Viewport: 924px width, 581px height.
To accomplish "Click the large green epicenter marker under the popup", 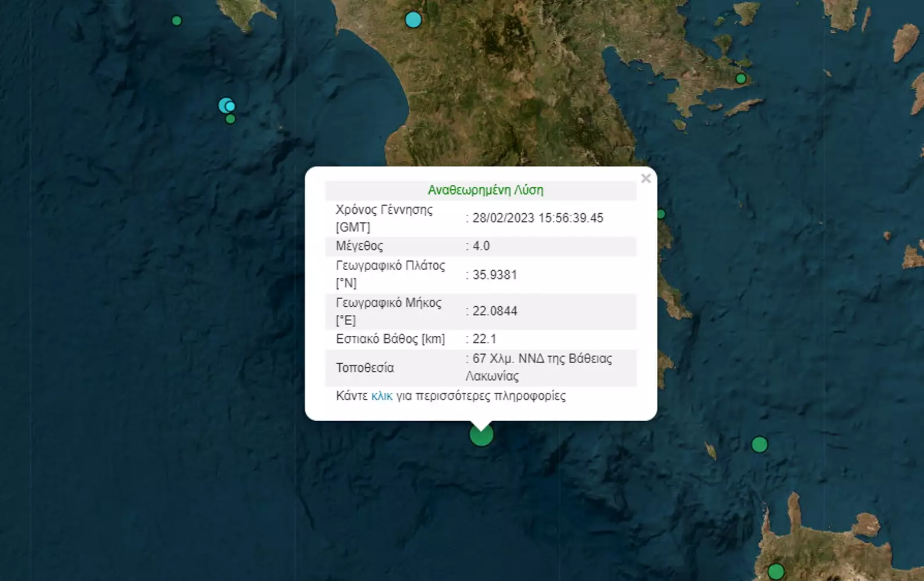I will pos(481,435).
